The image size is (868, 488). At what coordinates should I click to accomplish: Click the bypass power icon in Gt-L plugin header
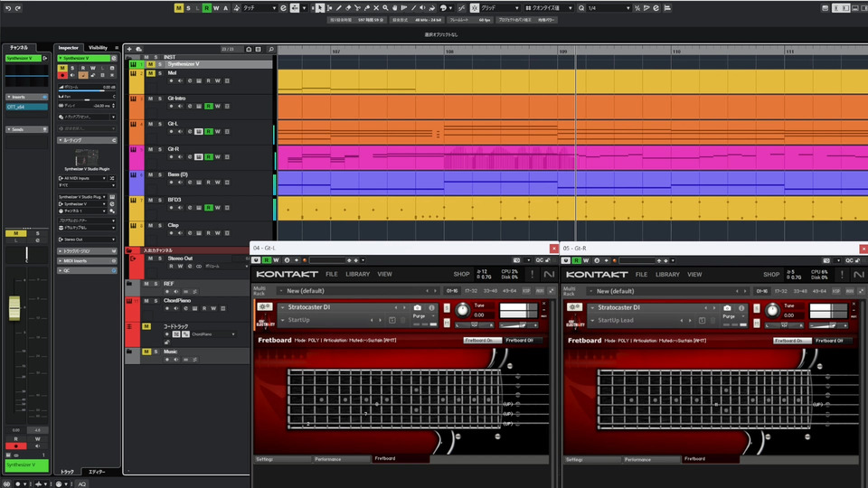pyautogui.click(x=256, y=260)
